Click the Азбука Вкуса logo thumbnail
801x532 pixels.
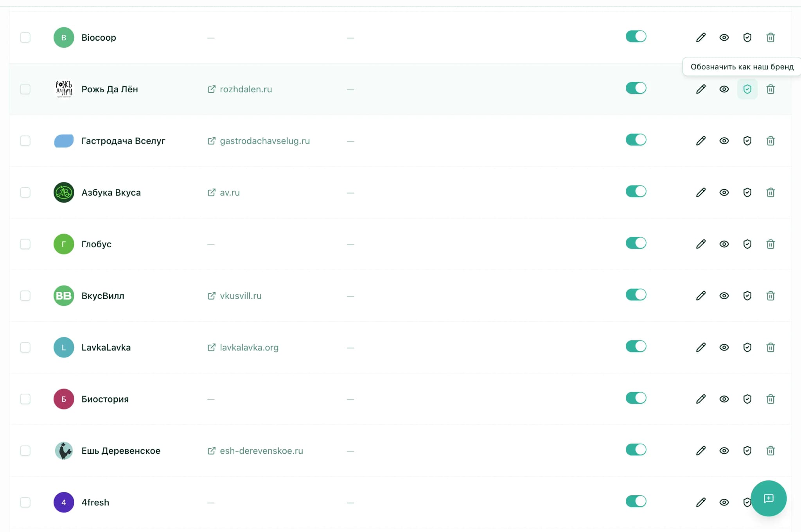[x=64, y=192]
